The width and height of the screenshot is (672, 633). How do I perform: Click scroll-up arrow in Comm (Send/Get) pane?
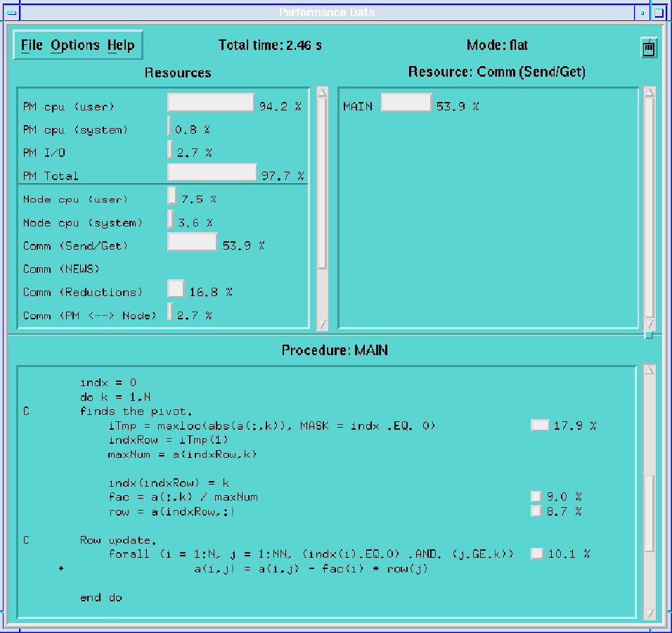click(x=650, y=91)
